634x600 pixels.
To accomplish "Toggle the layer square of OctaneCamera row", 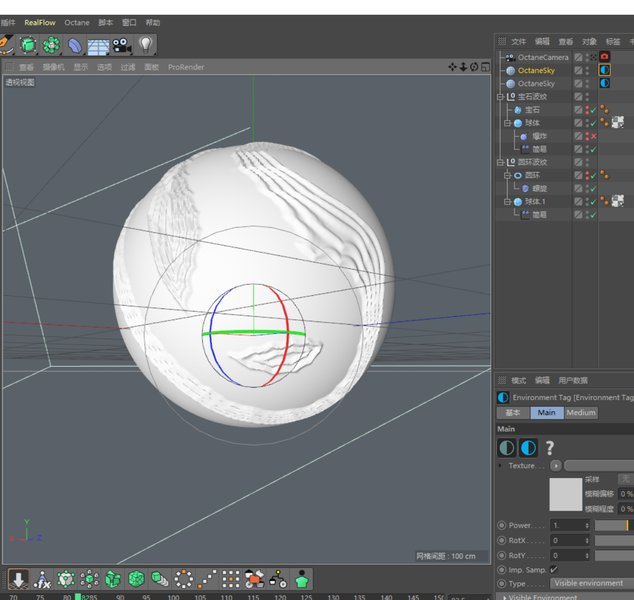I will (578, 57).
